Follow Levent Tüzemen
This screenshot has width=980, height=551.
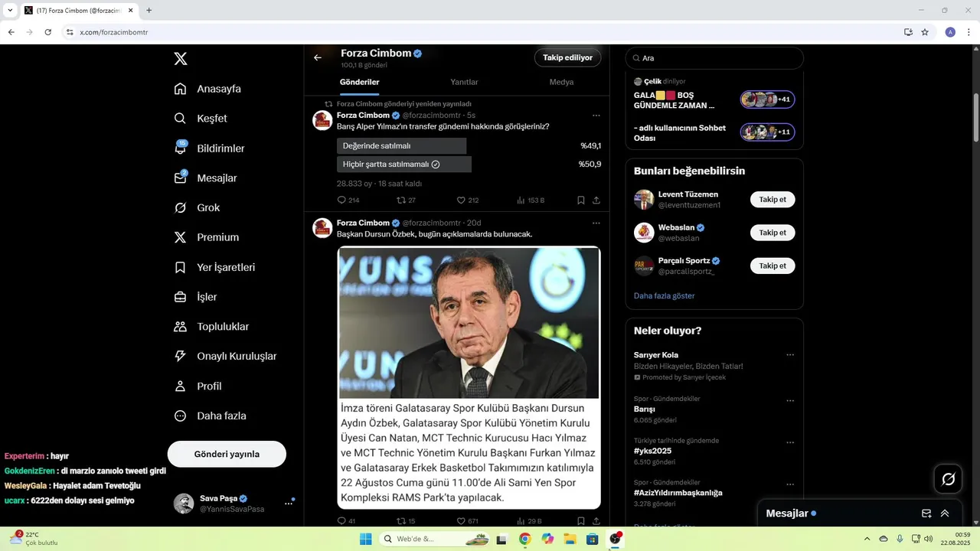pyautogui.click(x=773, y=200)
